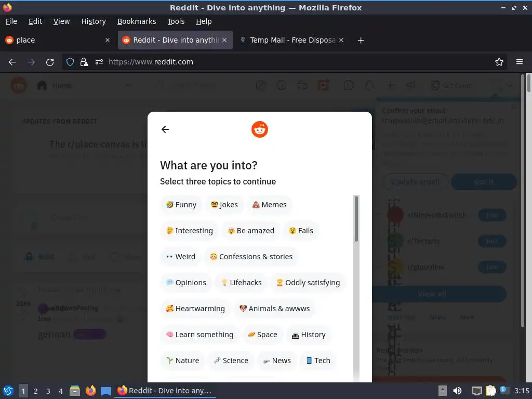
Task: Choose the Weird topic
Action: (181, 257)
